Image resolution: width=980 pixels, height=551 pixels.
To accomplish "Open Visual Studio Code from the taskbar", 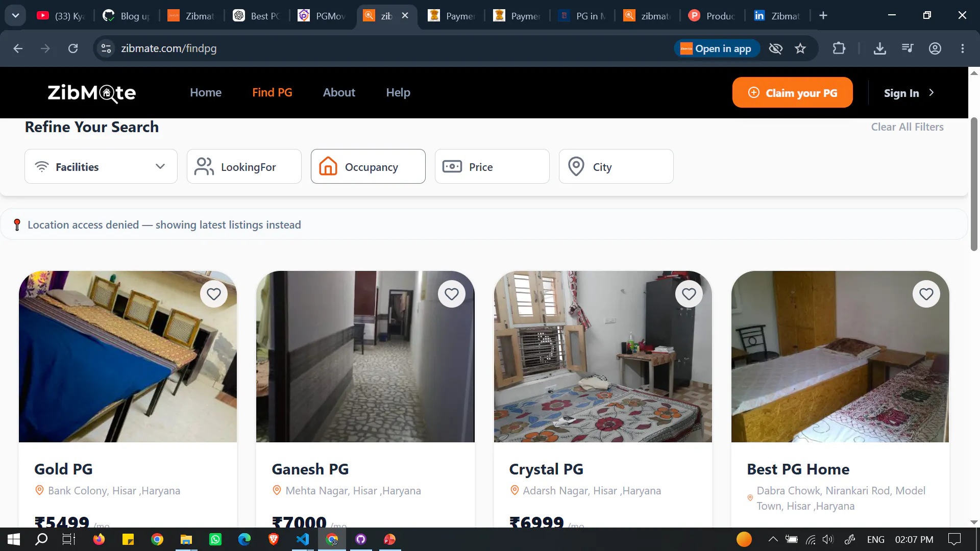I will [x=303, y=539].
